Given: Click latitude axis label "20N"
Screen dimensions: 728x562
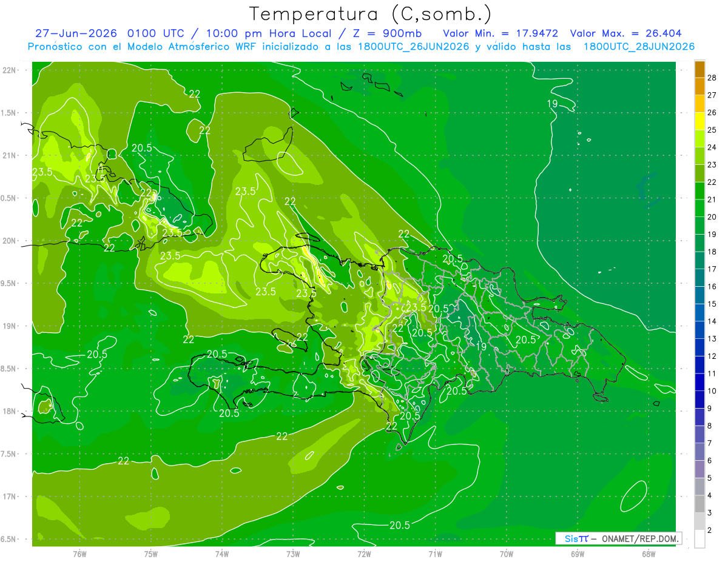Looking at the screenshot, I should [x=10, y=241].
